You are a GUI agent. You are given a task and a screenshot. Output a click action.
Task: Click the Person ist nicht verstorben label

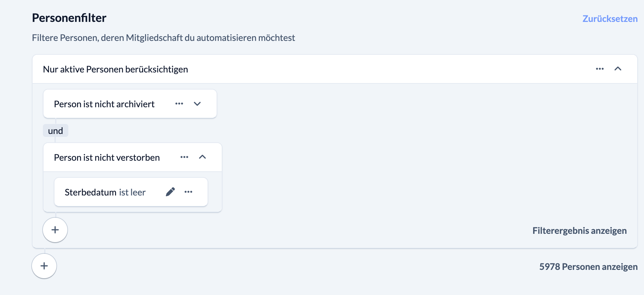coord(107,157)
